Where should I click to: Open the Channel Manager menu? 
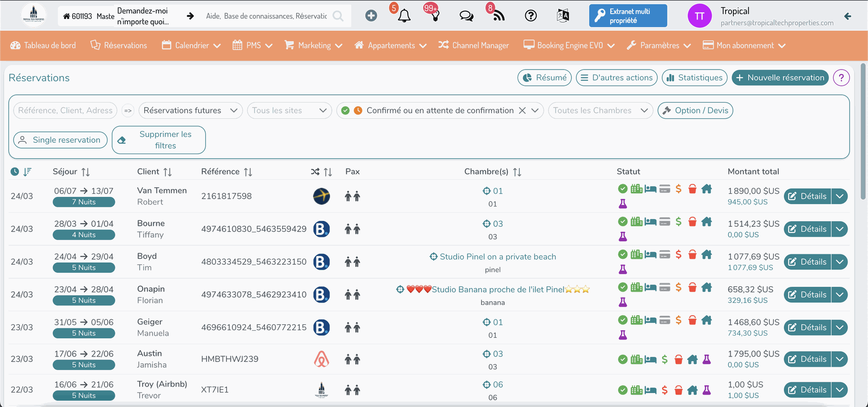click(474, 46)
